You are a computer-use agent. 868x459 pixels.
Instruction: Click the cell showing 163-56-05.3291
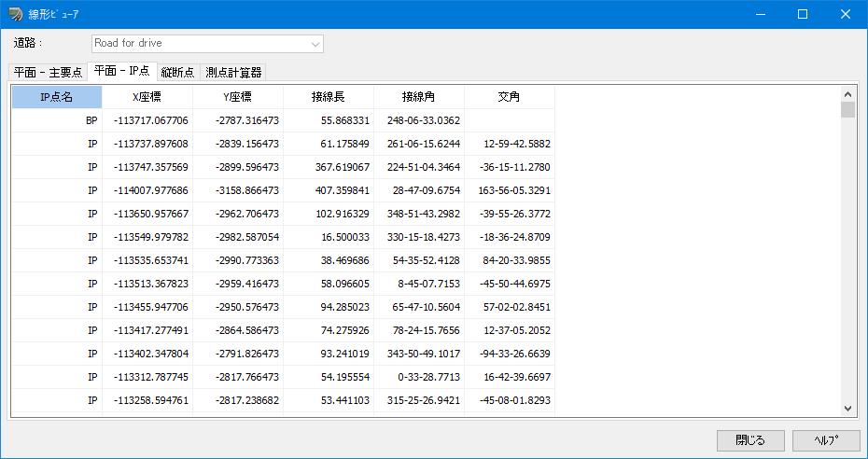(x=510, y=190)
